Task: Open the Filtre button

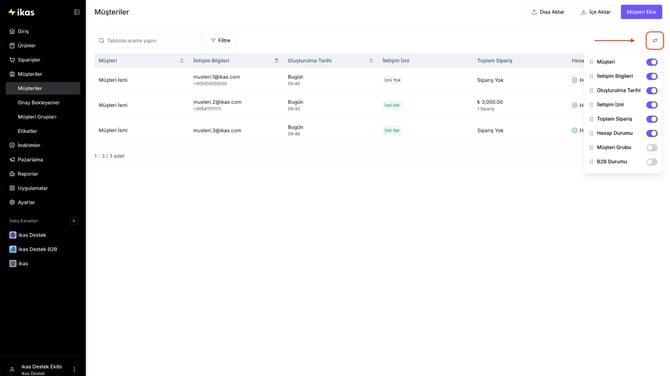Action: coord(220,41)
